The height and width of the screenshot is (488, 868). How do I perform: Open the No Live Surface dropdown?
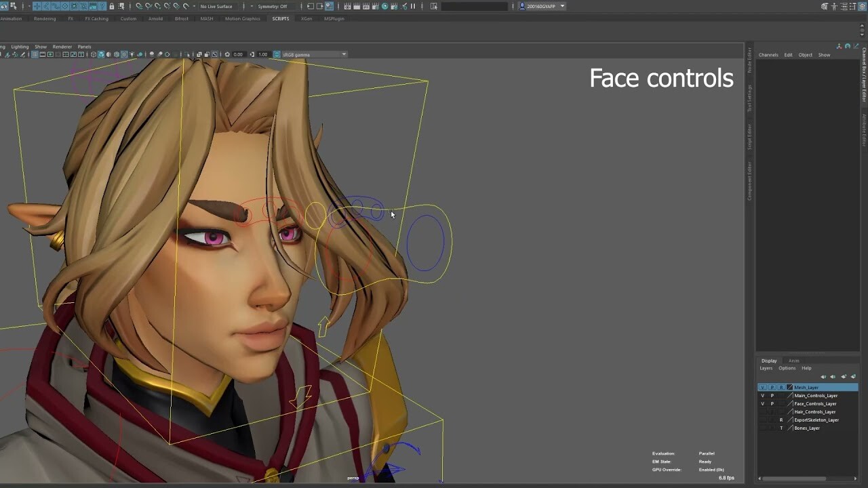215,6
